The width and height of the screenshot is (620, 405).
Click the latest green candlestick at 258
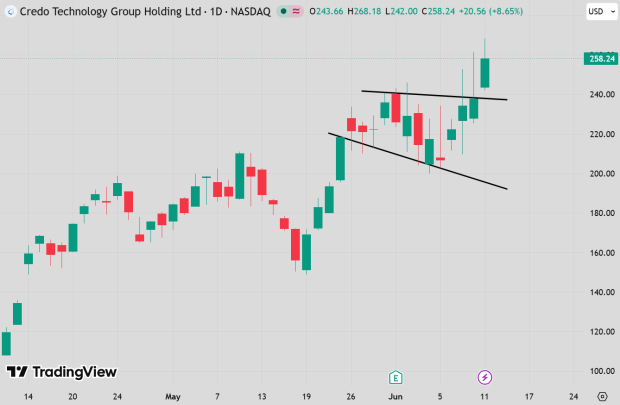click(x=485, y=73)
